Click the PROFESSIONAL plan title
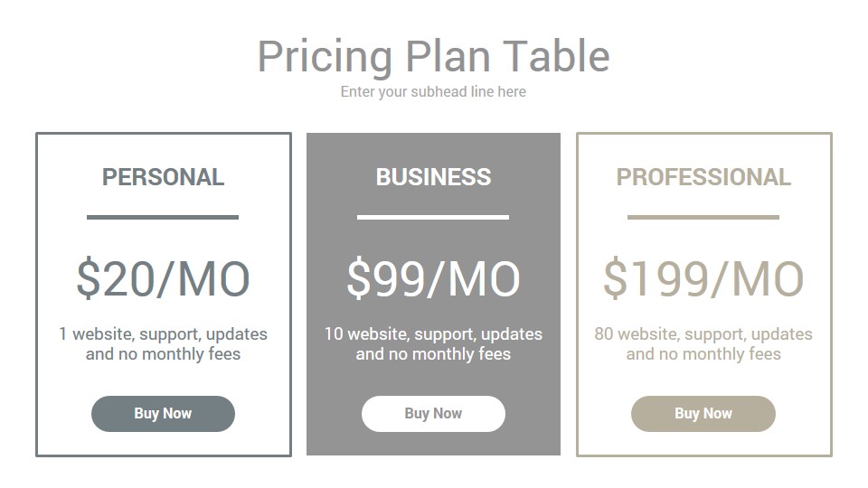 coord(703,177)
